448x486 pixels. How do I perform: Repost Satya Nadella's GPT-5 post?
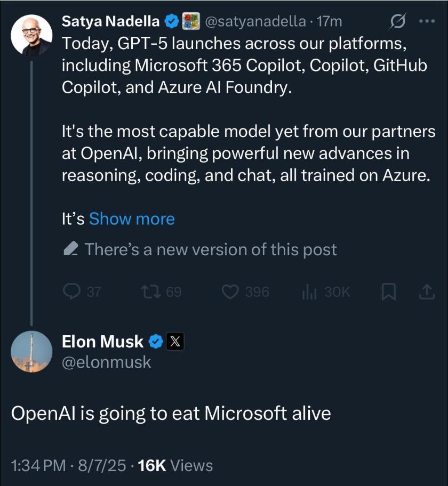[x=150, y=291]
